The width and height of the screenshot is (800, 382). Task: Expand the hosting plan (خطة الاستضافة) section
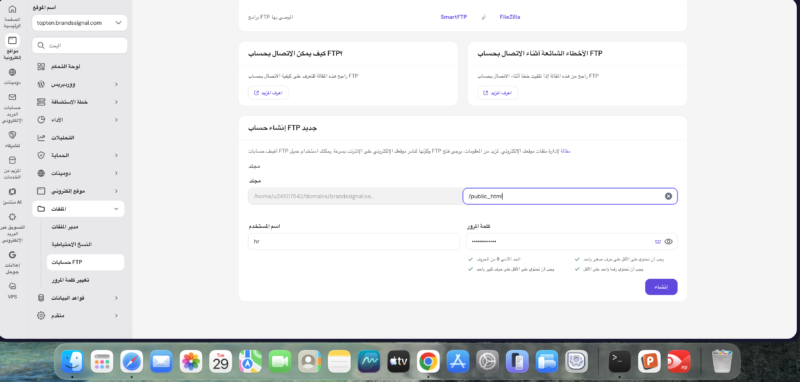[116, 102]
